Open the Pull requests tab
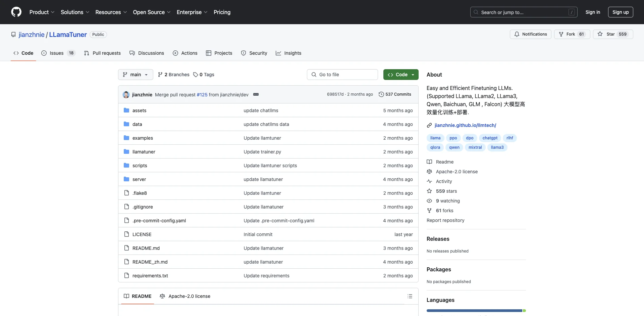 click(x=102, y=53)
